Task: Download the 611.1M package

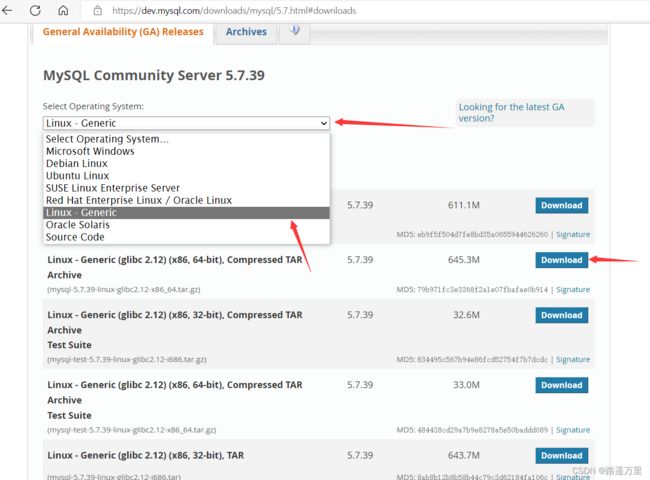Action: pyautogui.click(x=561, y=206)
